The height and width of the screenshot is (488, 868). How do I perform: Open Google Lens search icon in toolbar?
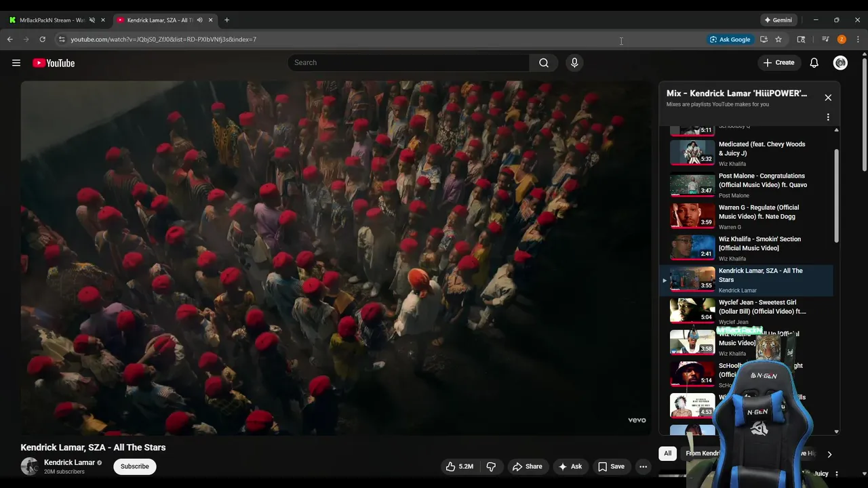[801, 39]
